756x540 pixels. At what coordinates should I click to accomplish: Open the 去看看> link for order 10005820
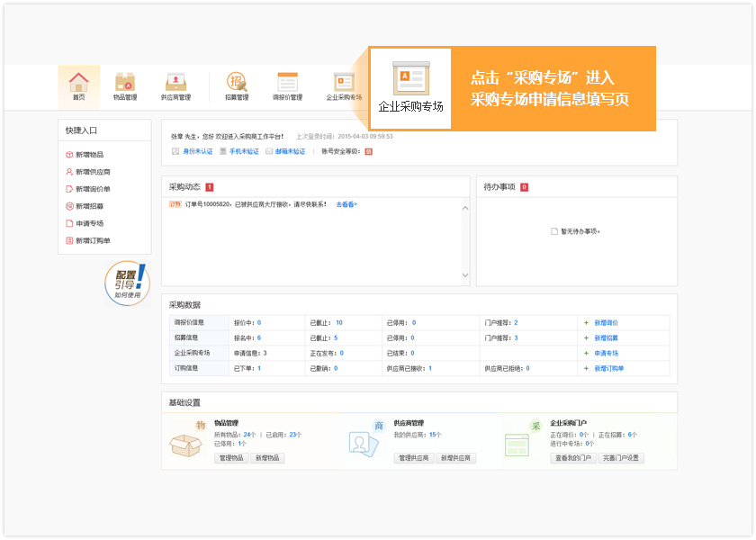coord(346,204)
